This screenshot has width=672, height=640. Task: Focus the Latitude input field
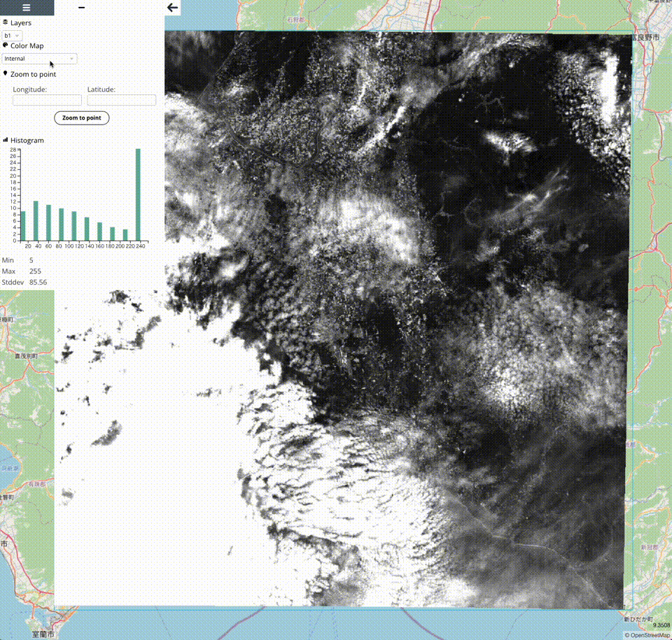122,100
